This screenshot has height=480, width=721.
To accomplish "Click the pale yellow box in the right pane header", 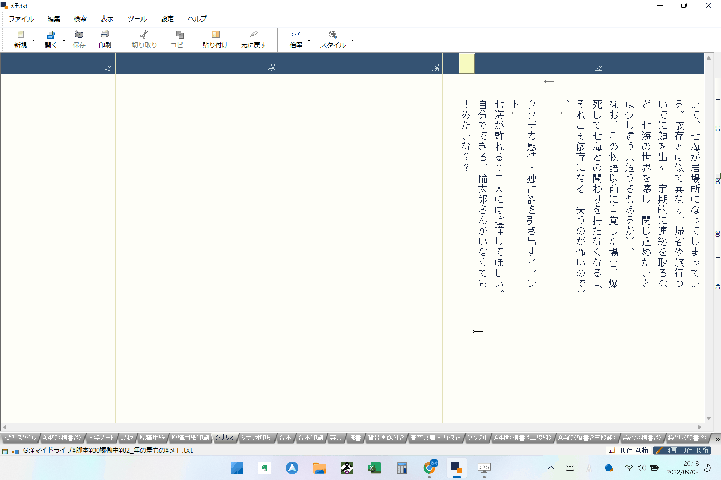I will click(467, 63).
